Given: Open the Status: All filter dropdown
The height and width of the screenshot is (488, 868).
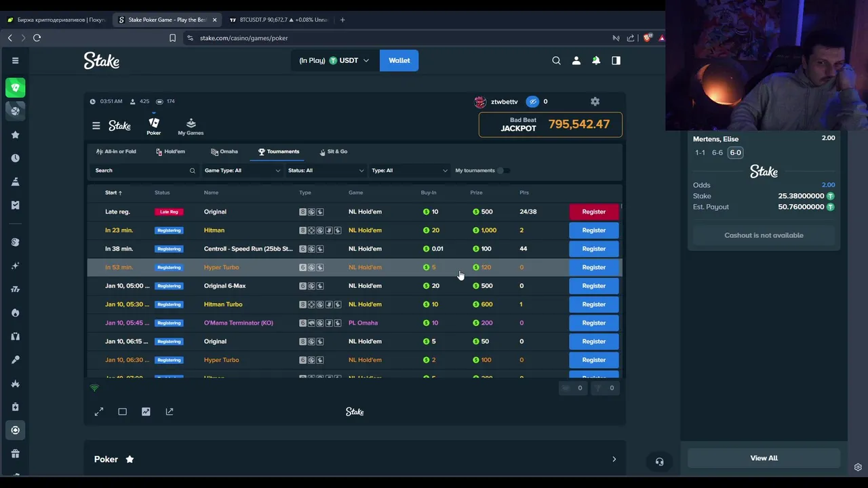Looking at the screenshot, I should point(325,171).
